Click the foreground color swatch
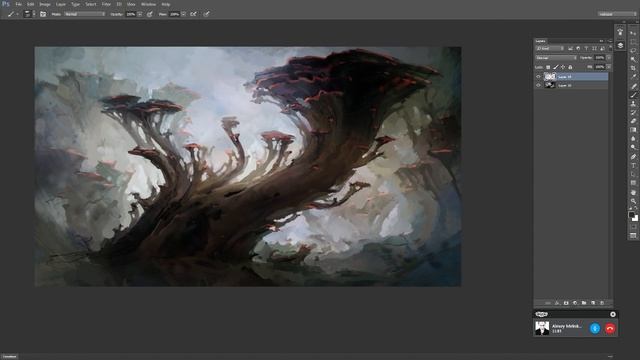 [631, 215]
